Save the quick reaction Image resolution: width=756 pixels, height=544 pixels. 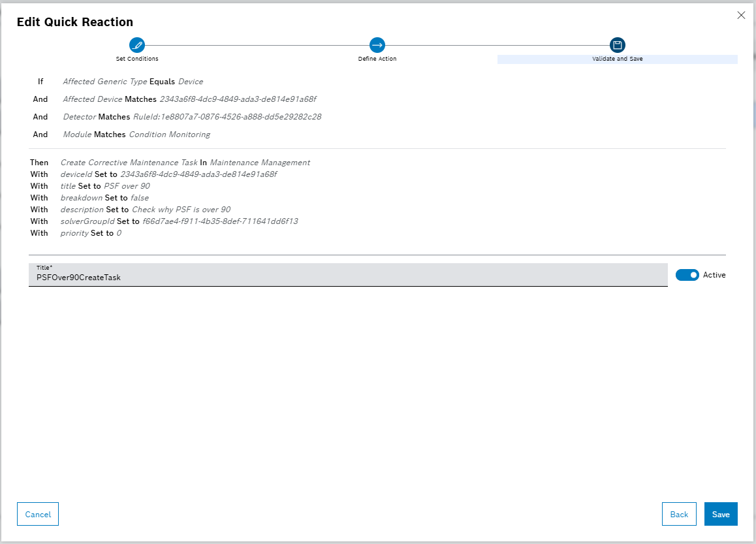(x=721, y=514)
